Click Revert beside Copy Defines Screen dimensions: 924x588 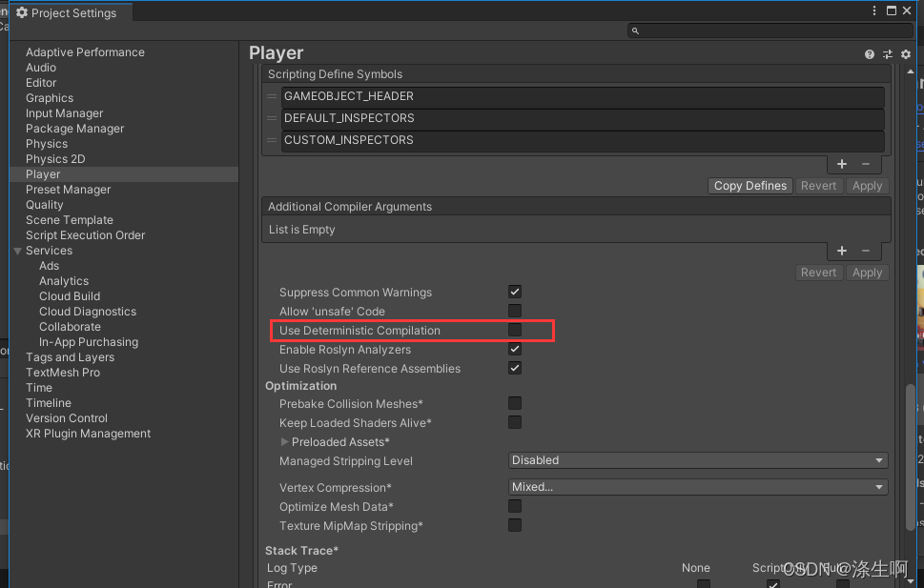coord(818,186)
